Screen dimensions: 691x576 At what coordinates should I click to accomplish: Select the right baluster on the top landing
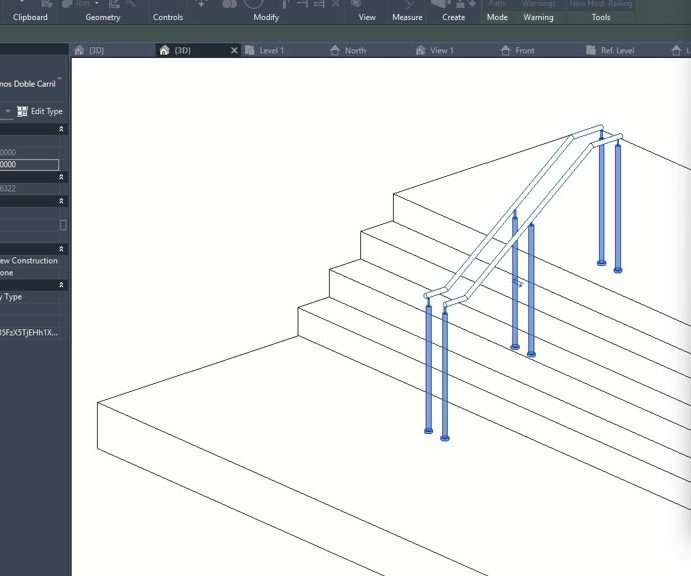(x=618, y=207)
